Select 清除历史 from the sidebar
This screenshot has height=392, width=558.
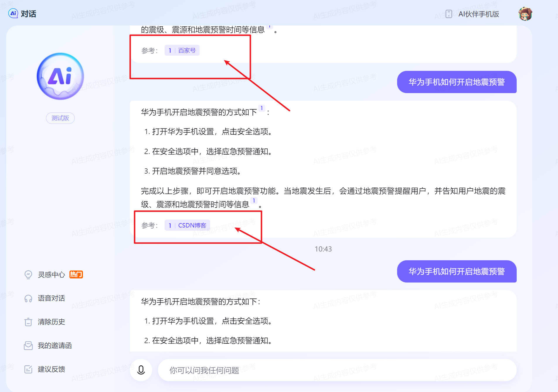pos(52,322)
